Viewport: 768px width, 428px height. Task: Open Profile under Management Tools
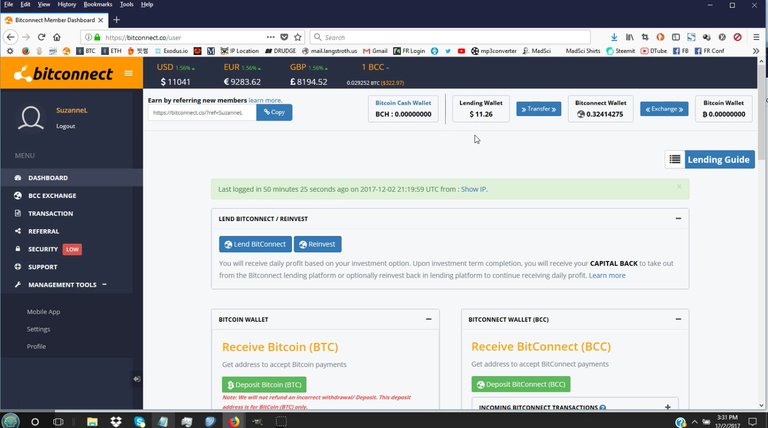[36, 346]
